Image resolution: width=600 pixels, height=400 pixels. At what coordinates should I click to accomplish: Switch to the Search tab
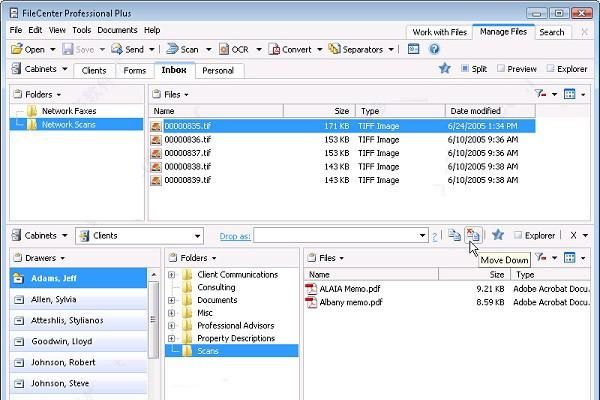pyautogui.click(x=552, y=32)
